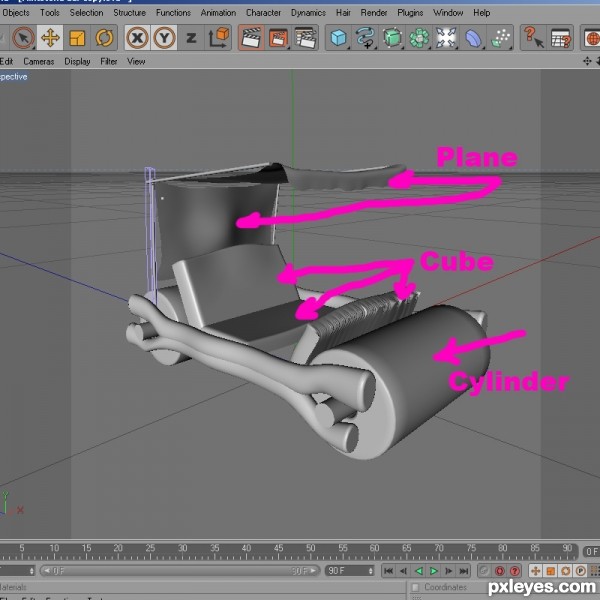
Task: Toggle the Z axis lock
Action: point(191,38)
